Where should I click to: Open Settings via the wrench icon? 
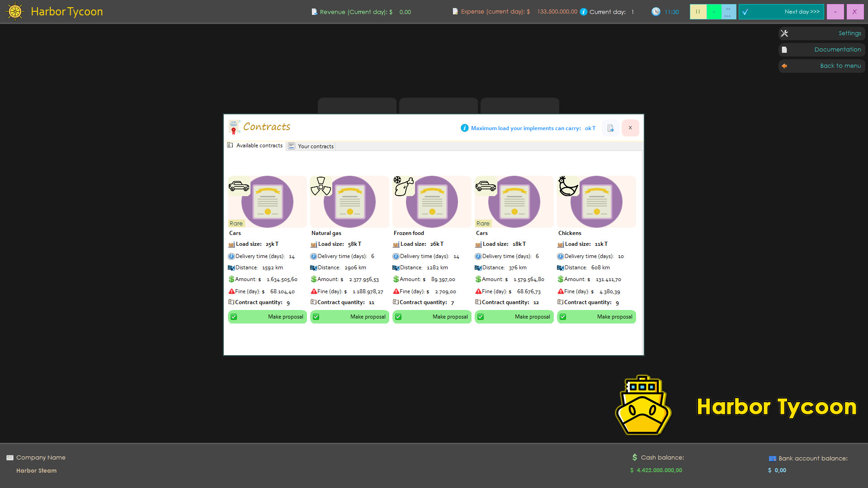click(x=784, y=33)
